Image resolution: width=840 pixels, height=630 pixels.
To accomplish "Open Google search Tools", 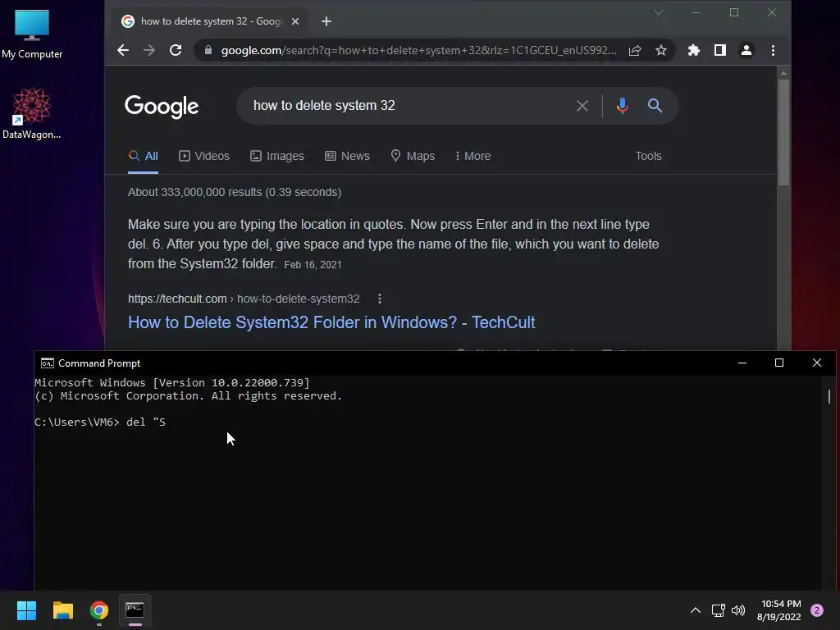I will pos(648,156).
